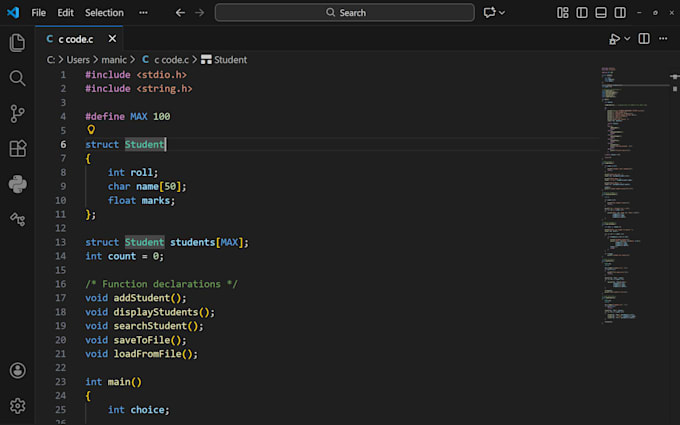
Task: Click the Customize Layout icon
Action: point(562,13)
